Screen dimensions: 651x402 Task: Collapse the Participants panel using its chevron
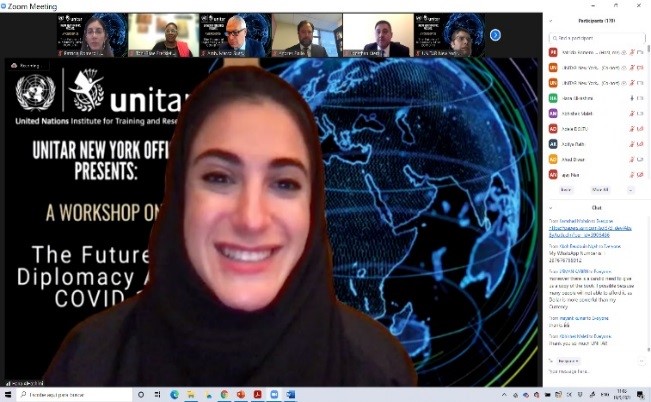(x=551, y=19)
